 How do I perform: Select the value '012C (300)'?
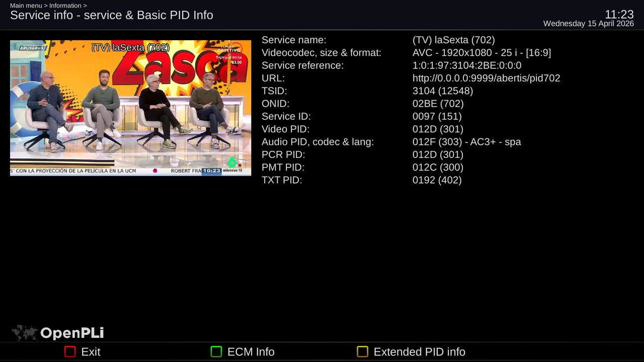438,167
